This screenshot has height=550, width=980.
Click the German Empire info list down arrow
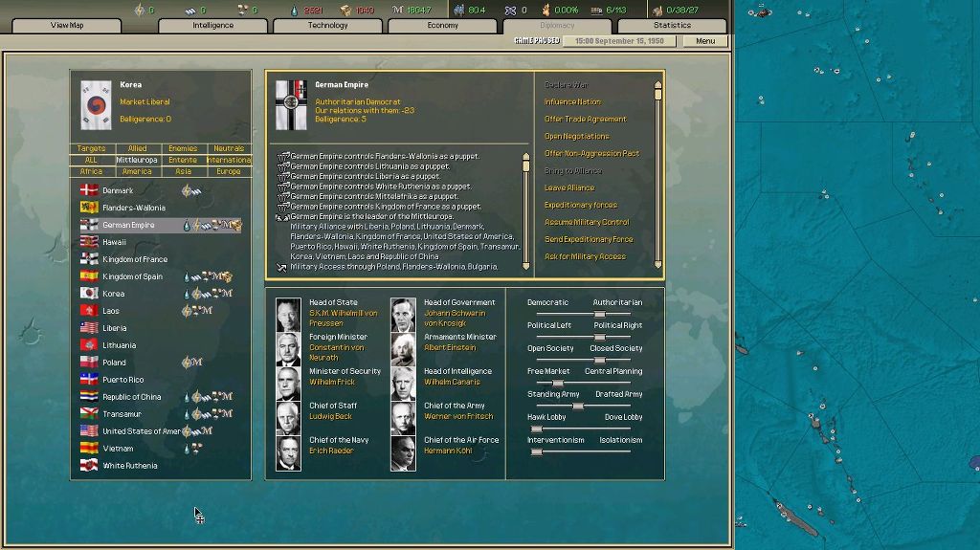[526, 266]
